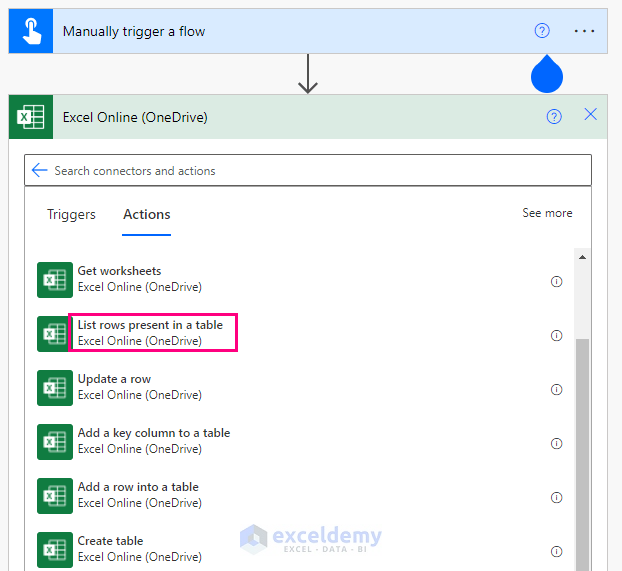Screen dimensions: 622x571
Task: Show info for Create table action
Action: (557, 552)
